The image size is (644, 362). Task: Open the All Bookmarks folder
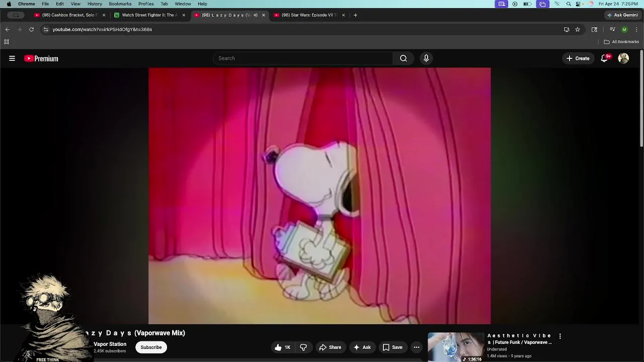pyautogui.click(x=621, y=42)
